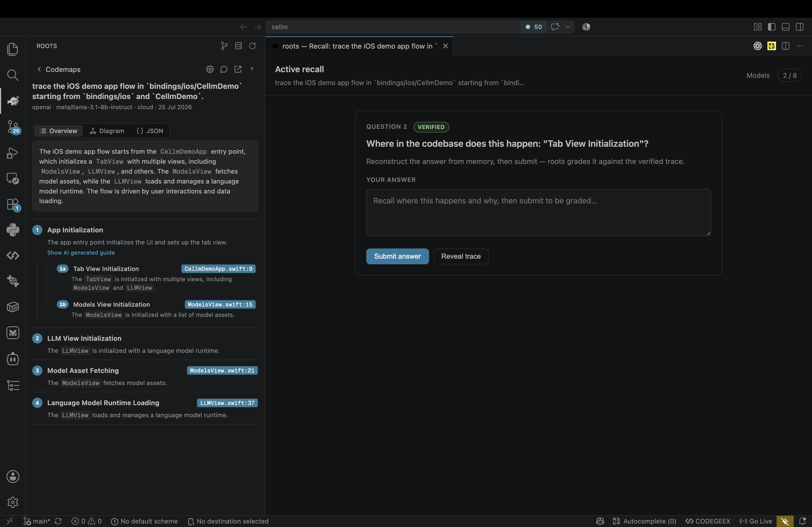
Task: Switch to the Overview tab
Action: [58, 131]
